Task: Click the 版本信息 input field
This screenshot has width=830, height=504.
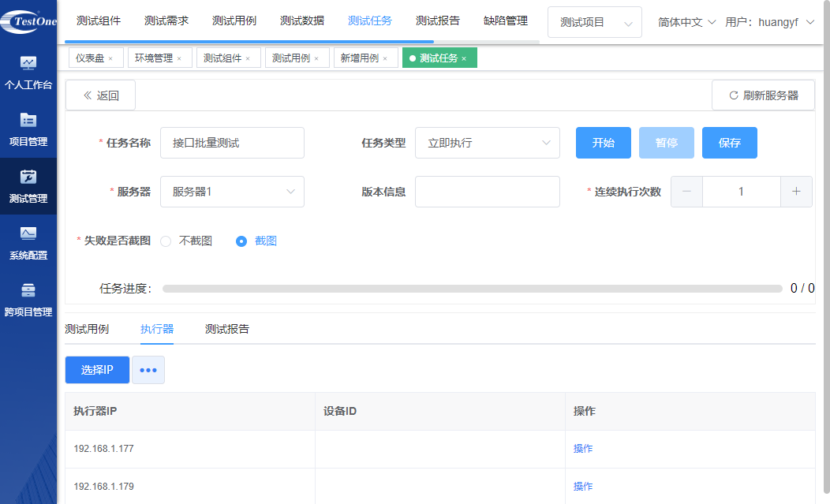Action: point(487,192)
